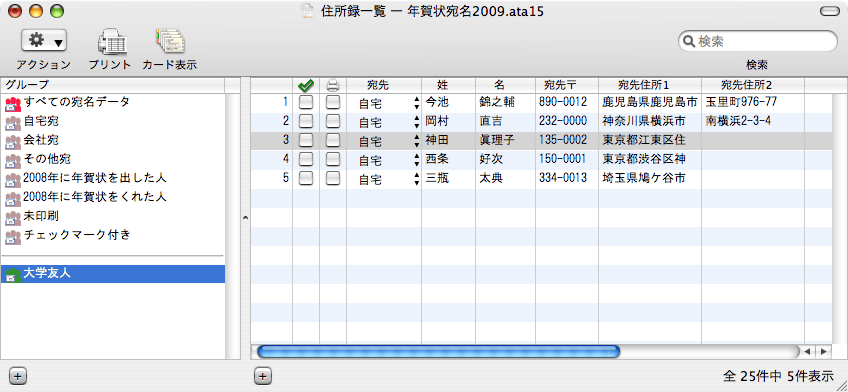Select the 大学友人 group
Viewport: 848px width, 392px height.
tap(113, 274)
